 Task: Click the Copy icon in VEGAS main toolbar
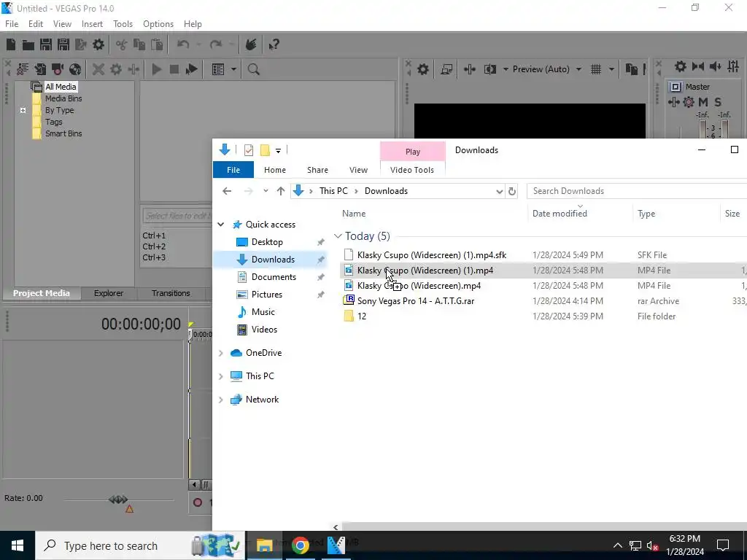(139, 44)
